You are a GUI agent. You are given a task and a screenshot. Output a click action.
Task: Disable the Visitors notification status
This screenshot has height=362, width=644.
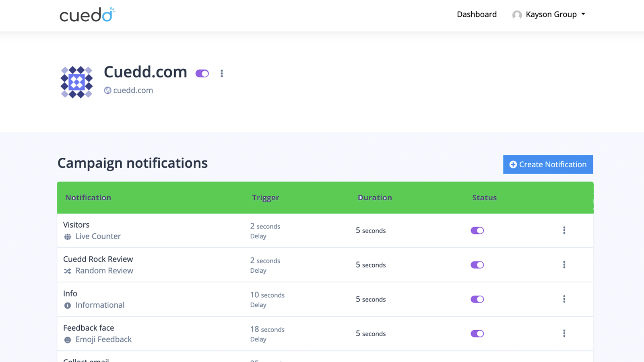477,230
